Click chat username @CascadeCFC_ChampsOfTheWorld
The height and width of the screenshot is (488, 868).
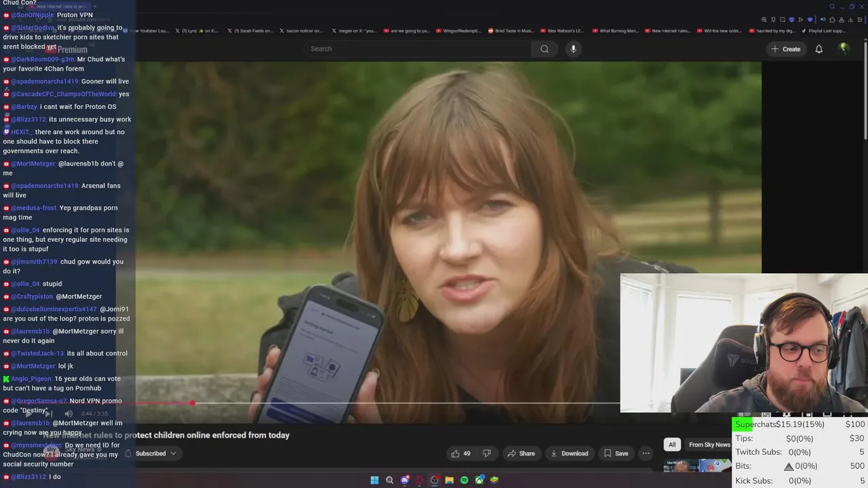64,94
